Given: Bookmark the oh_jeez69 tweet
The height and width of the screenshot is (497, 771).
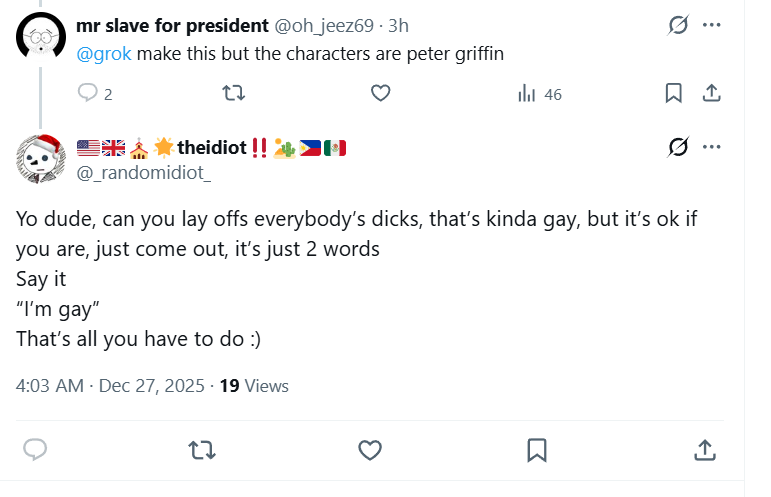Looking at the screenshot, I should coord(674,93).
